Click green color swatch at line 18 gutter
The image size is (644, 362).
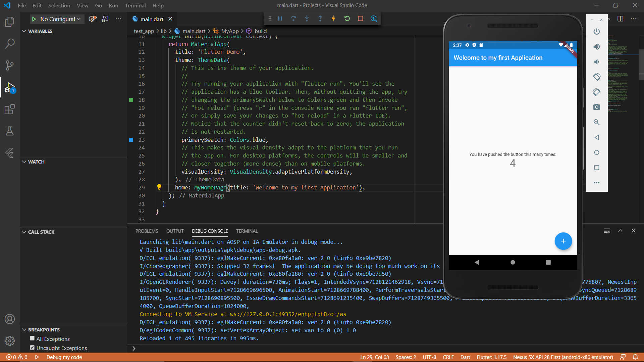(x=131, y=100)
